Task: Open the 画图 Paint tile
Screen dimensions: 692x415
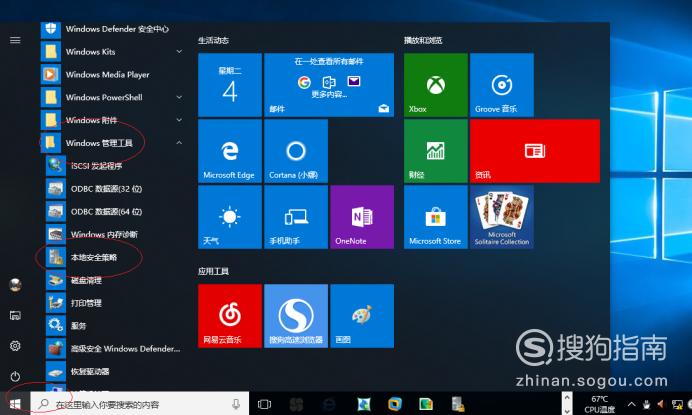Action: [x=362, y=316]
